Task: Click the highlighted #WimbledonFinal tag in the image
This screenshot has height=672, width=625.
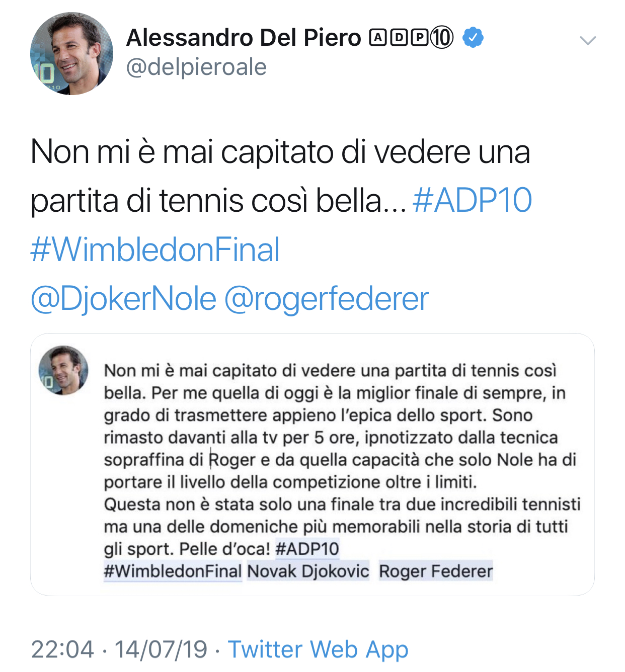Action: click(173, 571)
